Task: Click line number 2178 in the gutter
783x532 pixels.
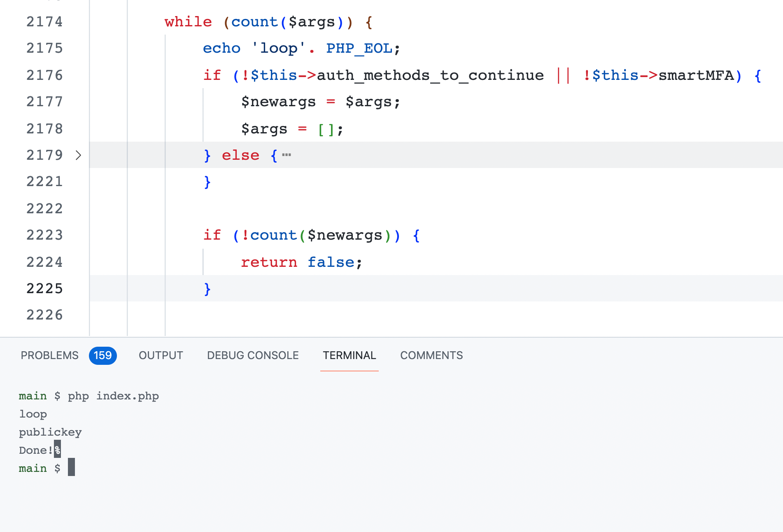Action: [44, 129]
